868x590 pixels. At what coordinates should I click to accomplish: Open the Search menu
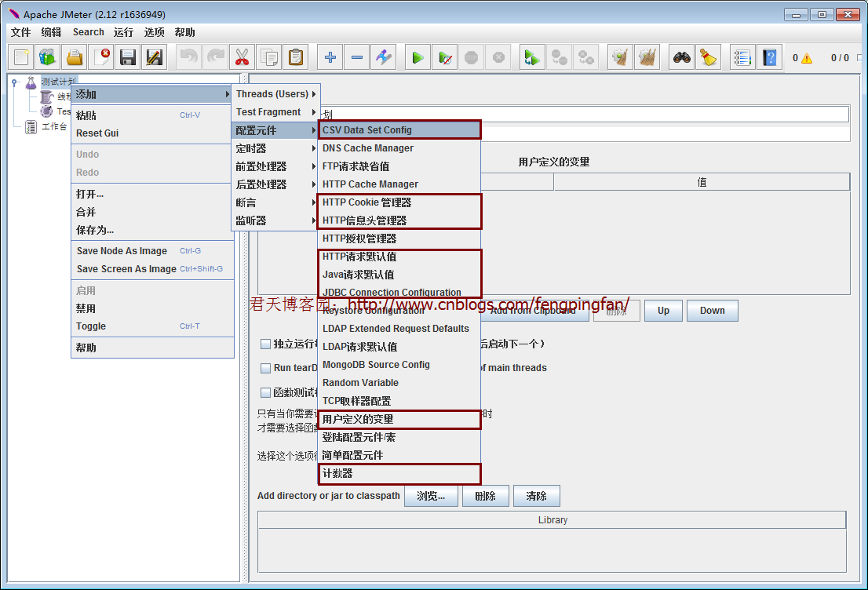88,32
